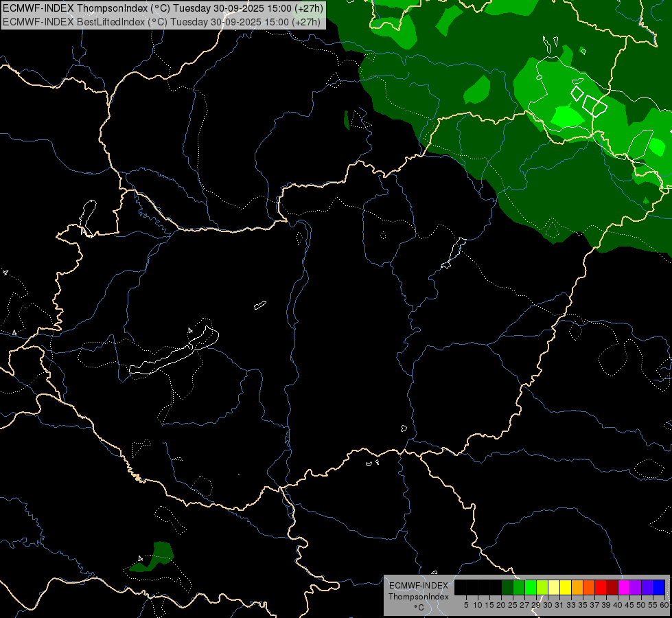The image size is (672, 618).
Task: Select the medium green 25-27 legend swatch
Action: click(x=519, y=587)
